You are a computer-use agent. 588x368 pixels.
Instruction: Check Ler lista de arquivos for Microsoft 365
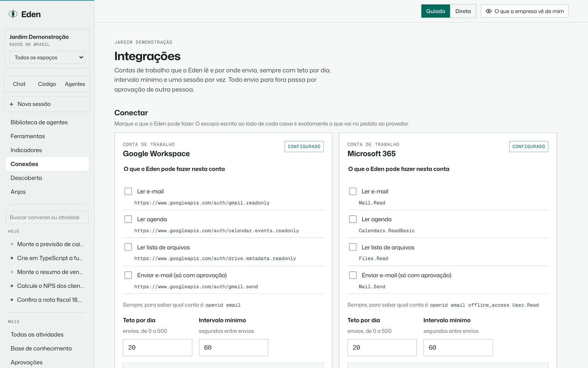353,247
